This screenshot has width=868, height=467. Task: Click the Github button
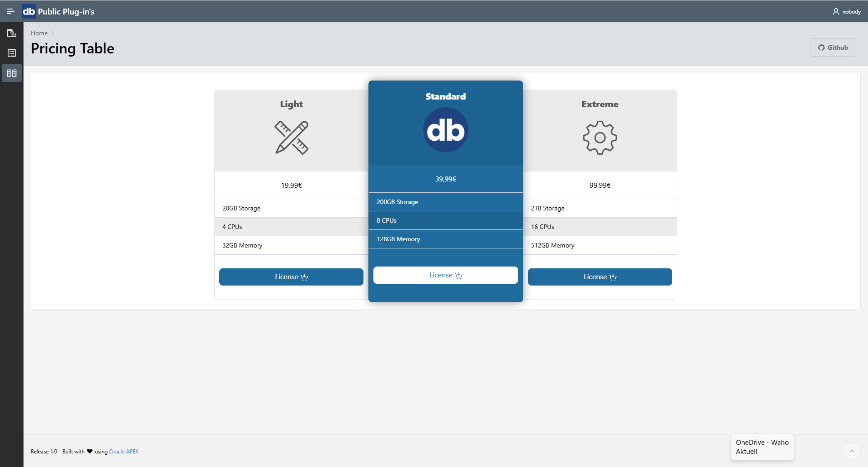(833, 48)
